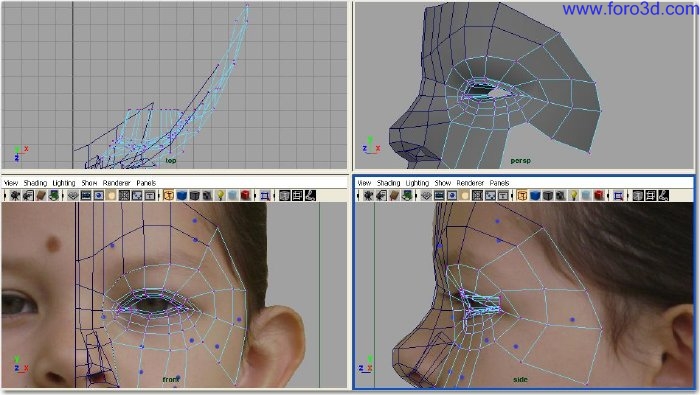Click Bookmarks icon in front panel toolbar
Viewport: 700px width, 395px height.
[x=41, y=195]
